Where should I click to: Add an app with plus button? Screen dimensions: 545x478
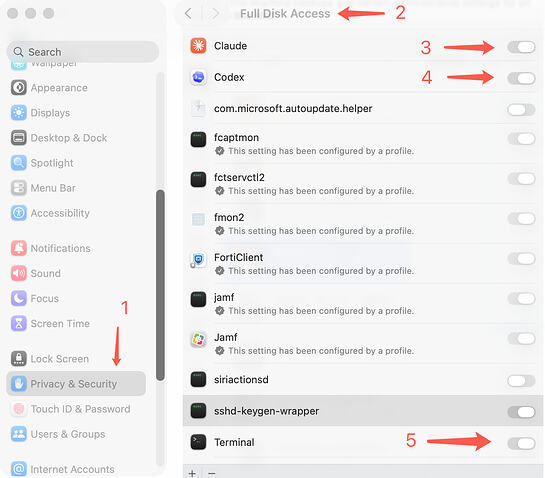click(192, 473)
